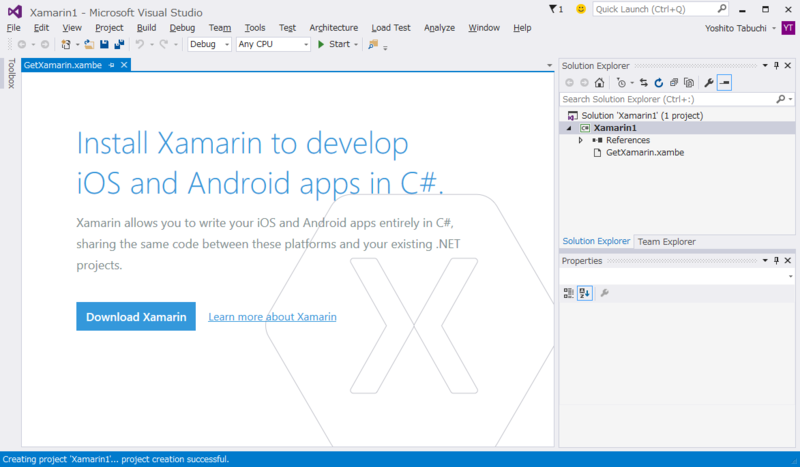This screenshot has height=467, width=800.
Task: Open the document tab list dropdown
Action: point(549,65)
